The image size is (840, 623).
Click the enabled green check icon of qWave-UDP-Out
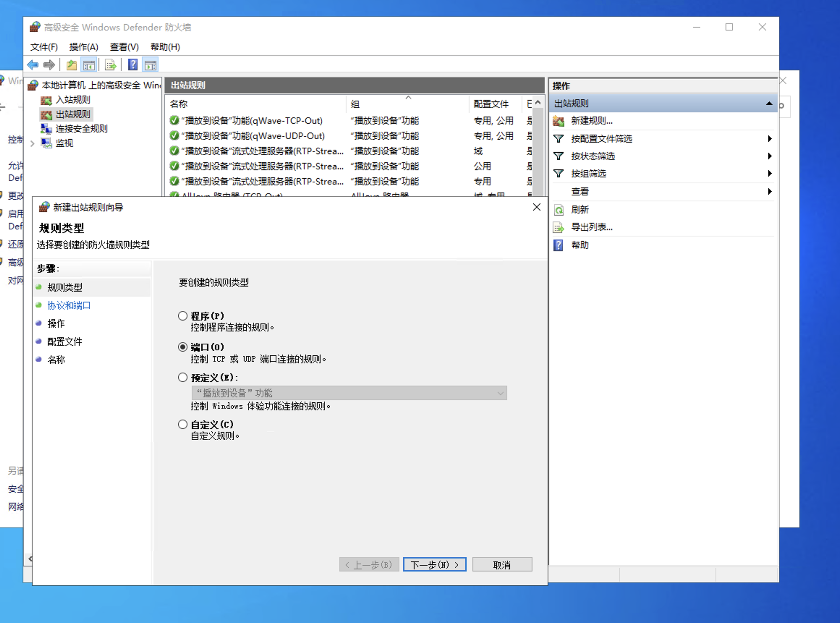(174, 136)
